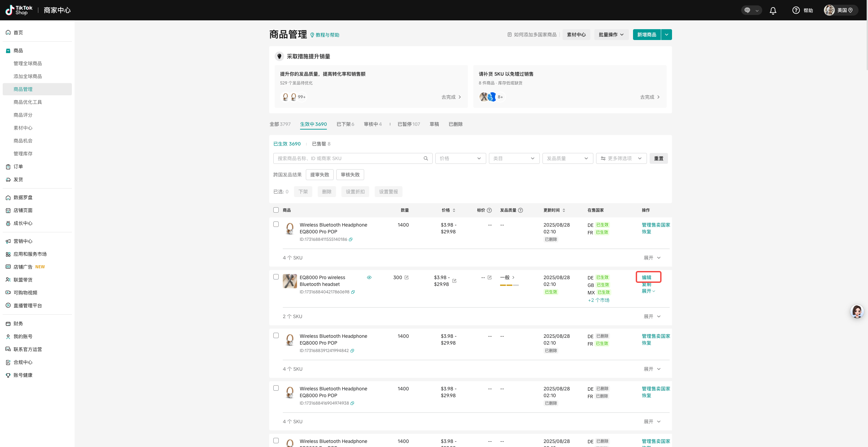Click the 编辑 link for EQ8000 Pro wireless headset
The image size is (868, 447).
click(x=646, y=277)
